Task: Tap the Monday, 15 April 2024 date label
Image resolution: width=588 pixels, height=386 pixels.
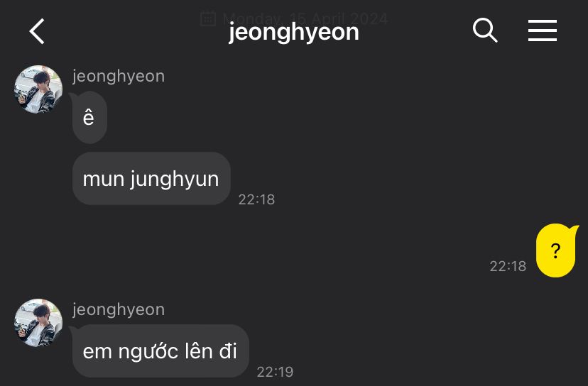Action: coord(305,18)
